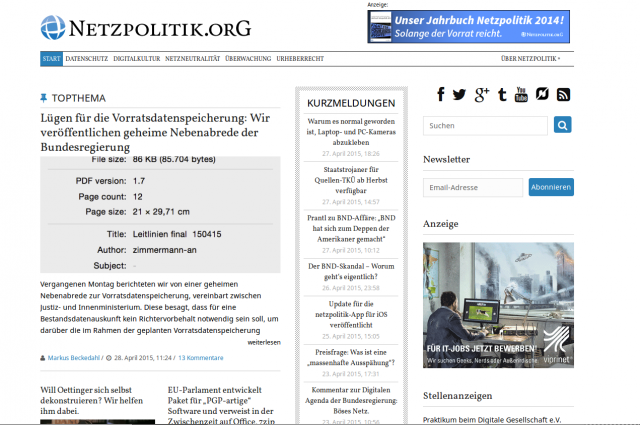Open the Twitter profile icon
The height and width of the screenshot is (425, 640).
(459, 95)
